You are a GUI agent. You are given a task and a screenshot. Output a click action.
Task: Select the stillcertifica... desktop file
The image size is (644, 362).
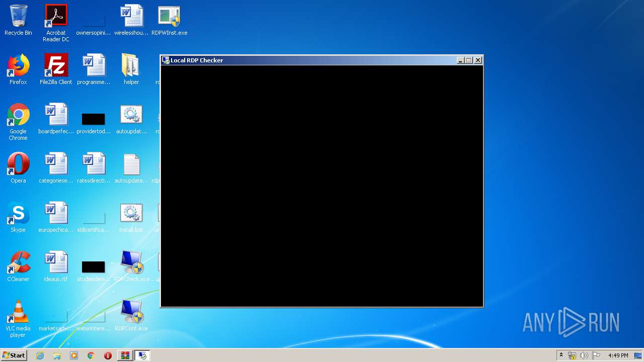pyautogui.click(x=94, y=221)
